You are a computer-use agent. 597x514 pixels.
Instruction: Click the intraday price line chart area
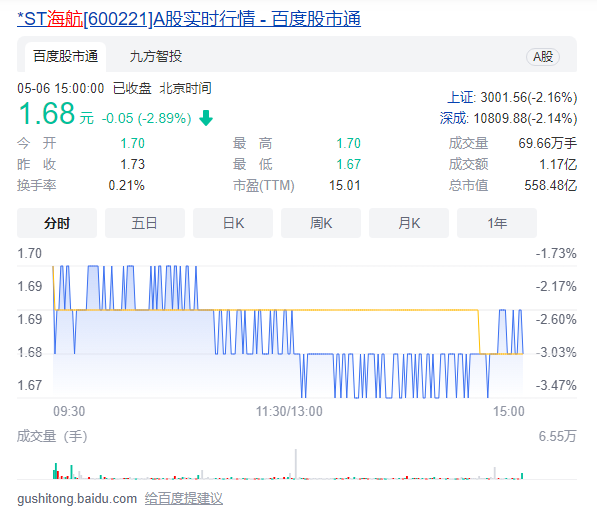click(288, 332)
